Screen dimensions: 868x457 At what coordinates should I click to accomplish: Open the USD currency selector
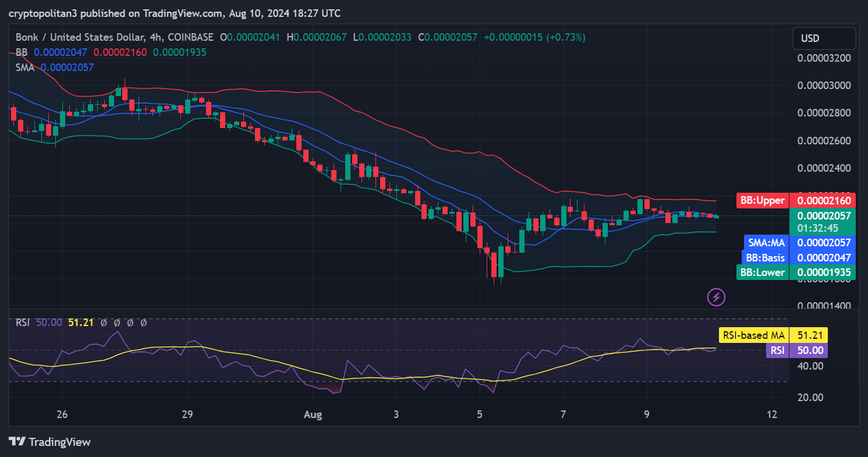824,38
